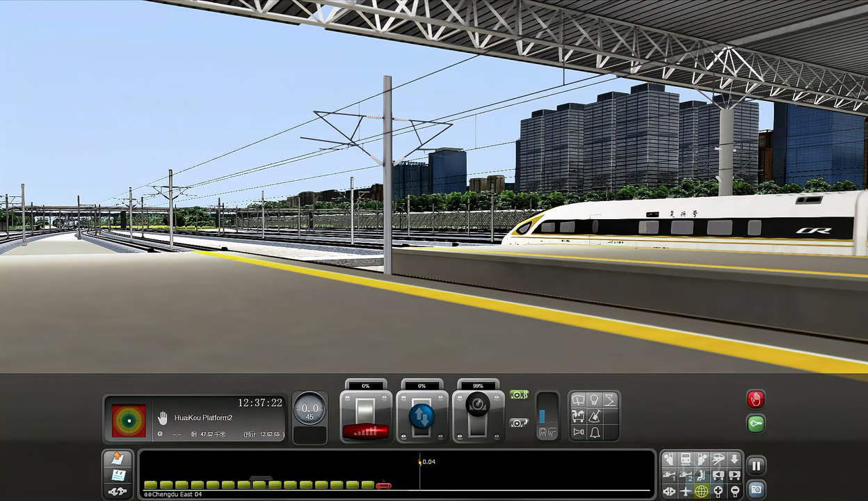This screenshot has height=501, width=868.
Task: Switch to helicopter camera 1
Action: pyautogui.click(x=669, y=475)
